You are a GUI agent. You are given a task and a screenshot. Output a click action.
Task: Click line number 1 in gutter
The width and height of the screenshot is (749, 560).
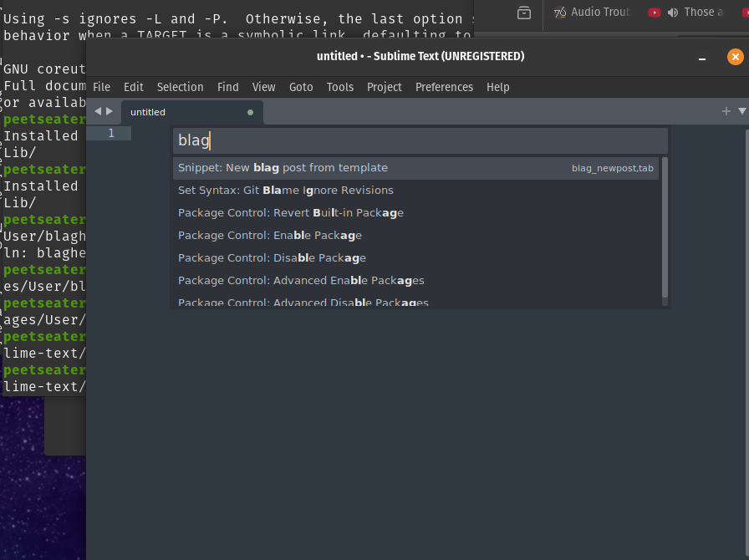111,133
